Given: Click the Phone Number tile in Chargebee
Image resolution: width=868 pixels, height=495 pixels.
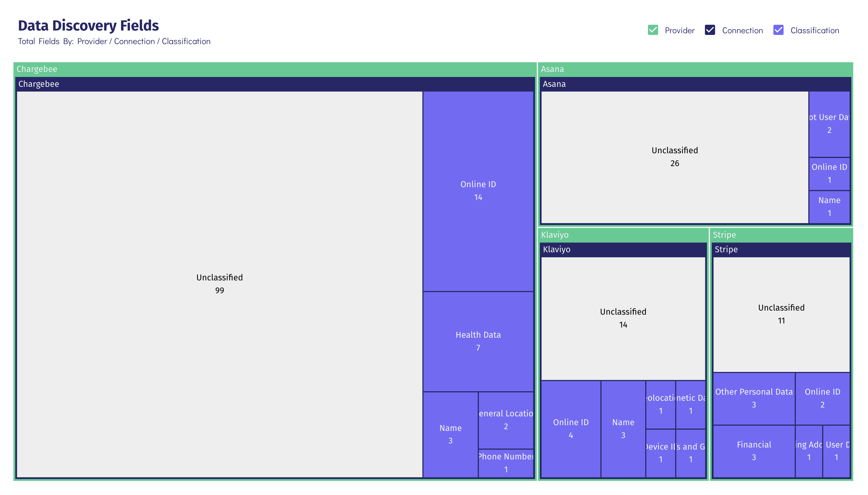Looking at the screenshot, I should [x=506, y=463].
